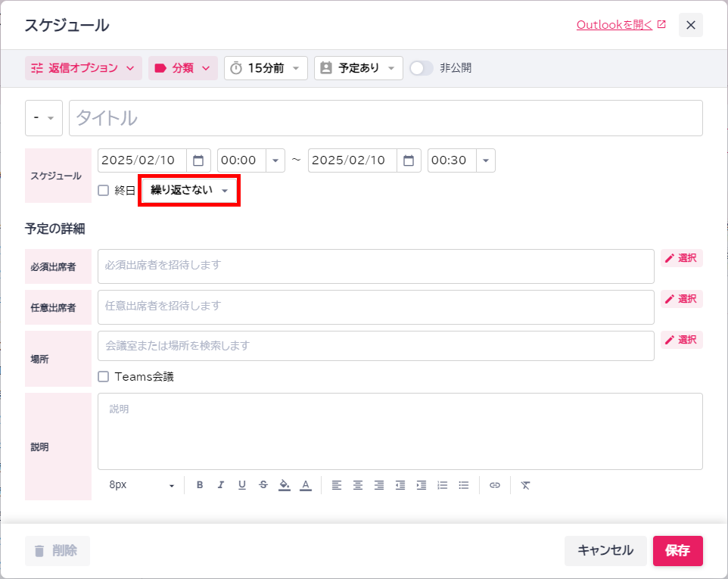Insert a hyperlink into description
The image size is (728, 579).
click(495, 484)
